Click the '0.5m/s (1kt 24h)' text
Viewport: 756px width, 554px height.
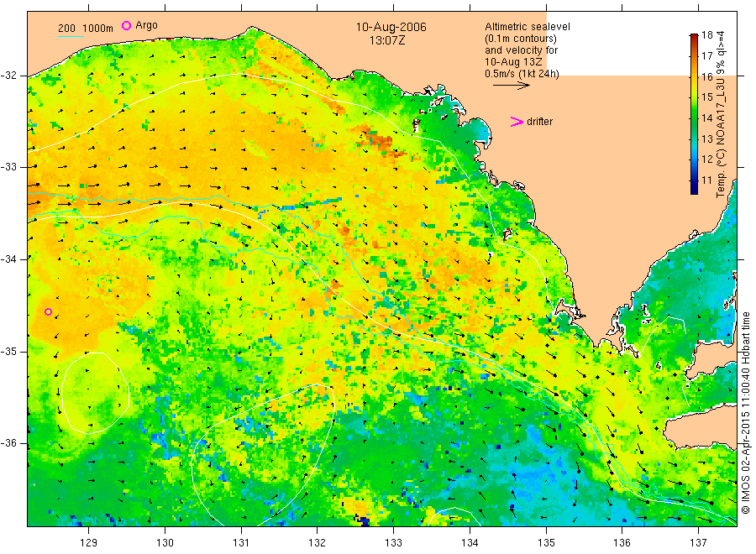click(522, 74)
